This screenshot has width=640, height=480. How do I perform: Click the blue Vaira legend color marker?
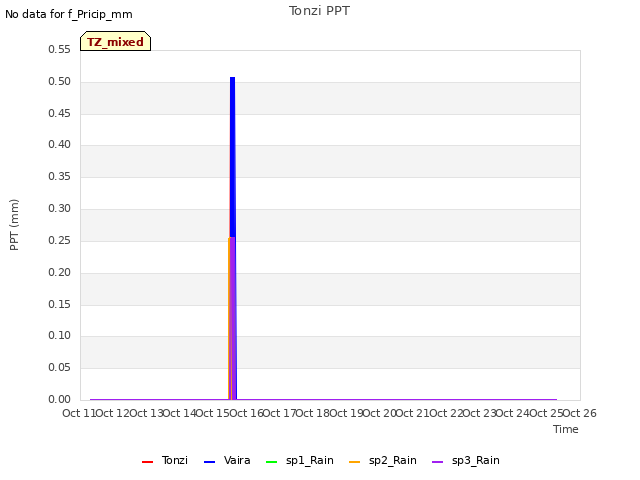[x=209, y=462]
